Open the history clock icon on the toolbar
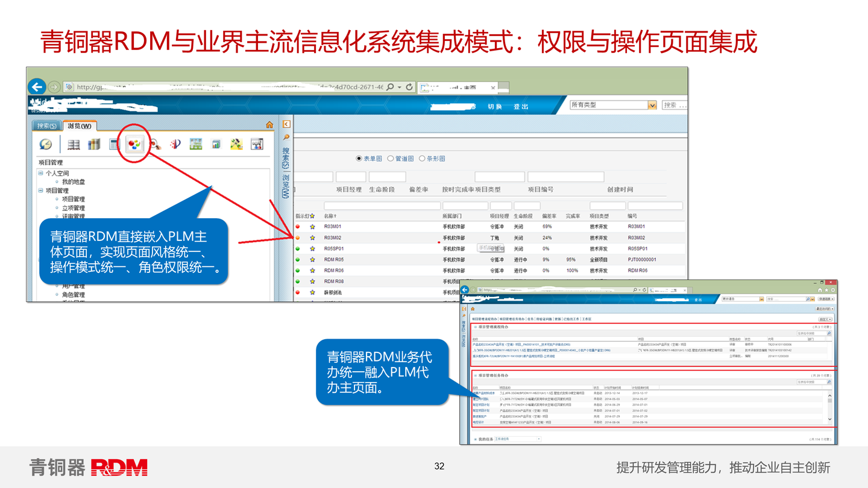This screenshot has width=868, height=488. tap(46, 143)
